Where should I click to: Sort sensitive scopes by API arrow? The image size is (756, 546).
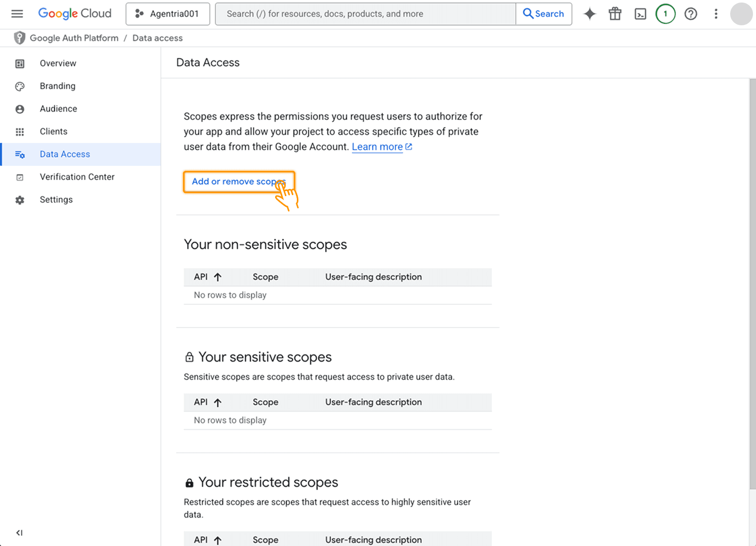tap(217, 402)
